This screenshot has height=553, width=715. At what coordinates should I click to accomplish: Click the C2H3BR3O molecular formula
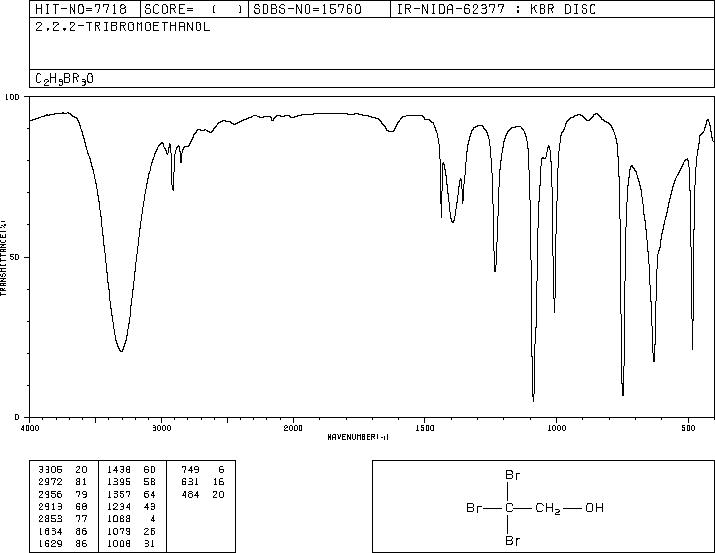pos(64,79)
